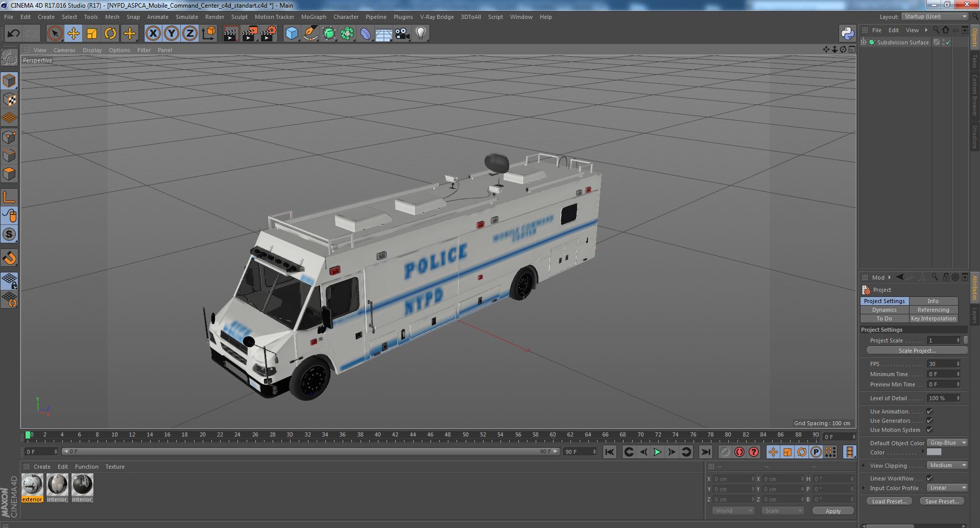Screen dimensions: 980x528
Task: Switch to Texture mode
Action: 9,99
